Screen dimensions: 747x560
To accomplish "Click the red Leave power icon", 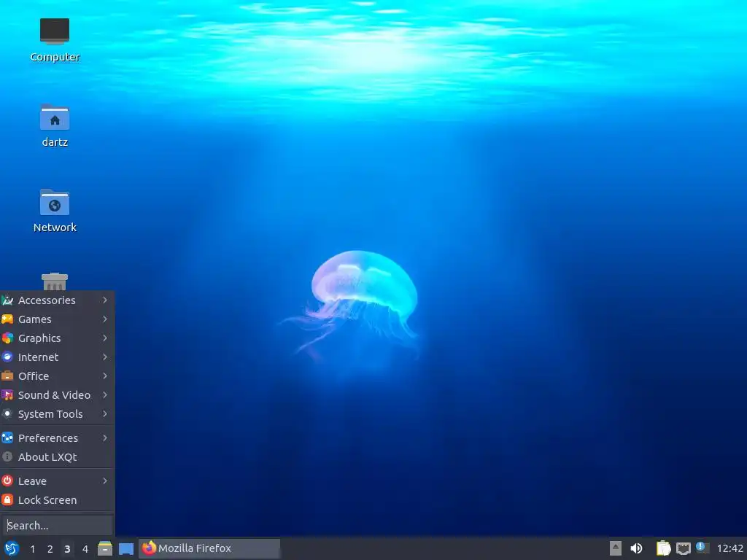I will click(7, 481).
